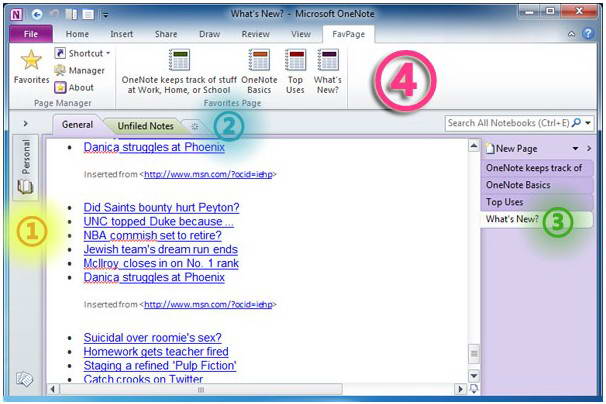Click the About button in ribbon
Viewport: 606px width, 404px height.
(74, 87)
